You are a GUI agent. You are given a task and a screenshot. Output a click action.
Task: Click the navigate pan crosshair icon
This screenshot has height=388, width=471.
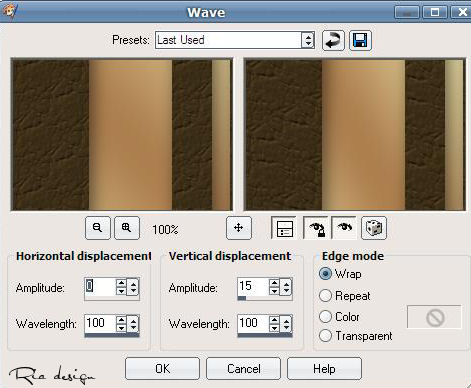tap(239, 228)
